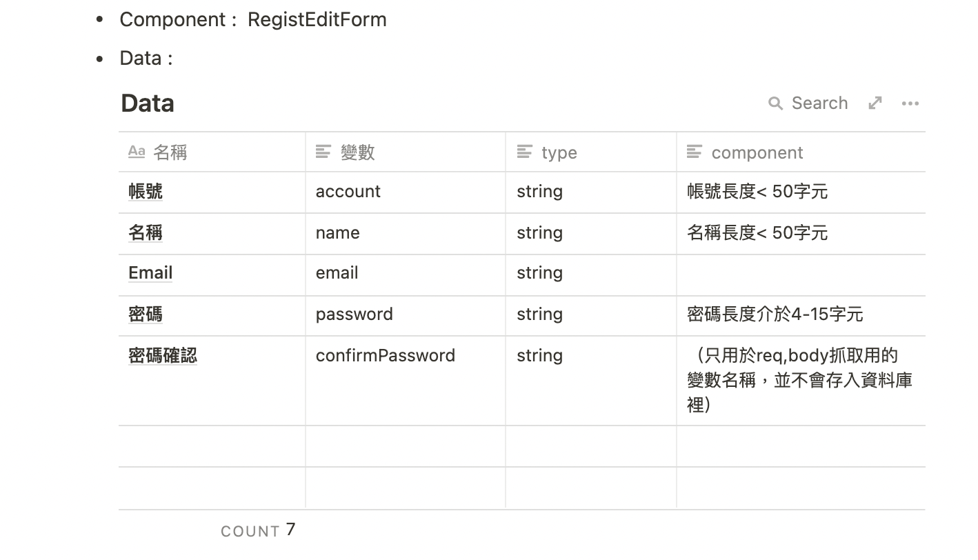
Task: Select the confirmPassword cell
Action: [406, 381]
